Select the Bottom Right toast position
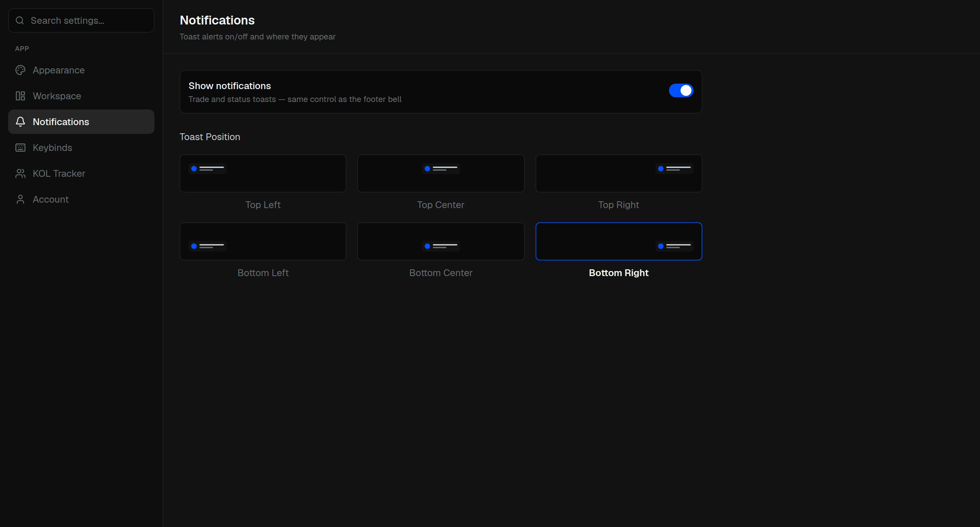The width and height of the screenshot is (980, 527). click(619, 241)
